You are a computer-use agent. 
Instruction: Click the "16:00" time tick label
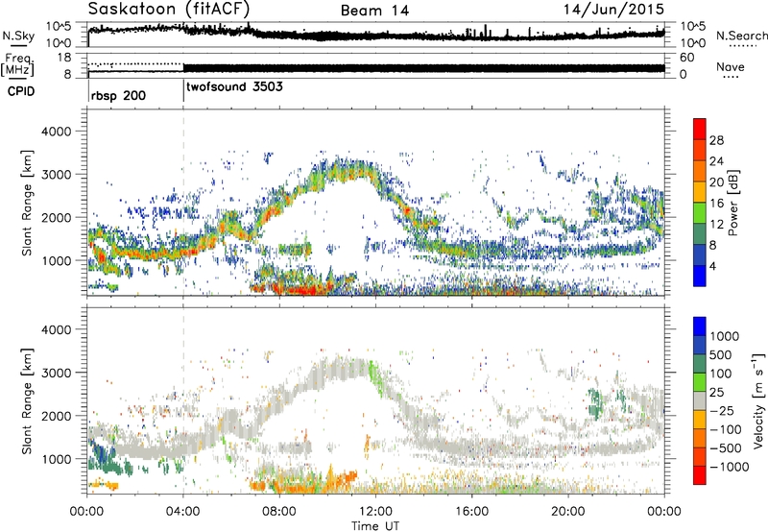(471, 512)
